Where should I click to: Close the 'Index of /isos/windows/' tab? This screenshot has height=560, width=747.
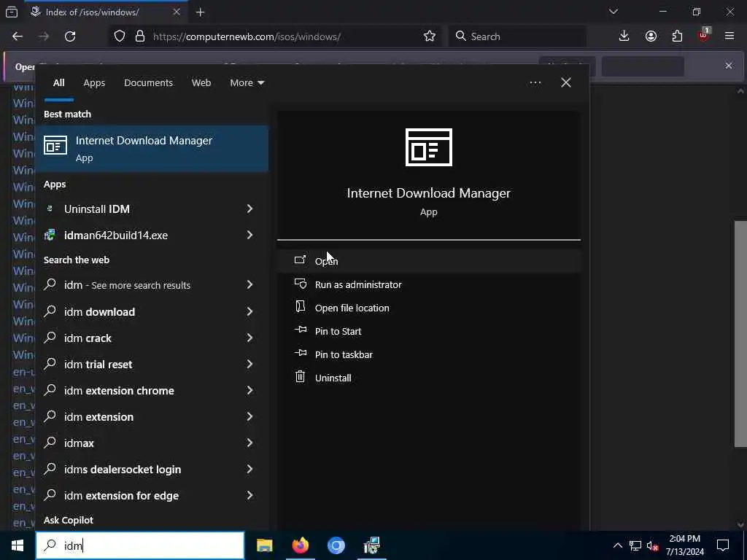[177, 12]
